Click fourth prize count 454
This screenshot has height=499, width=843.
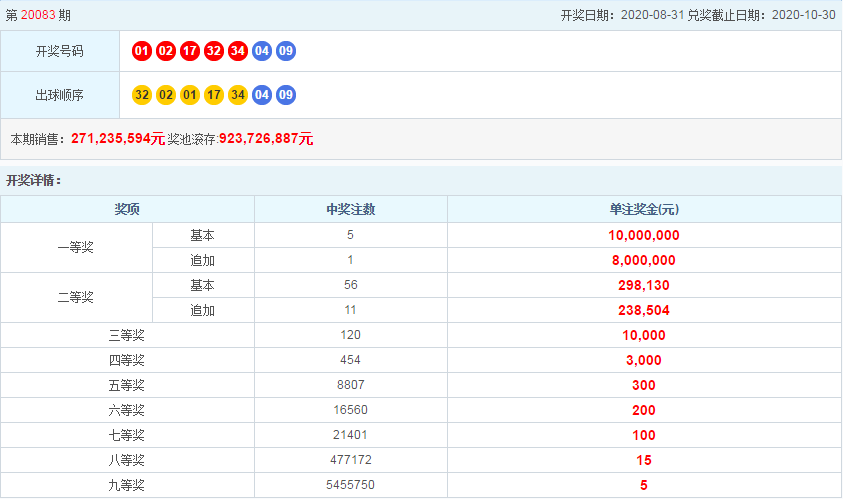[x=351, y=360]
